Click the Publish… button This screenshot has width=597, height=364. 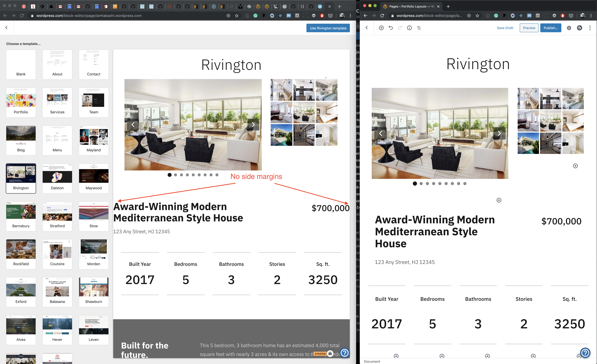(550, 28)
